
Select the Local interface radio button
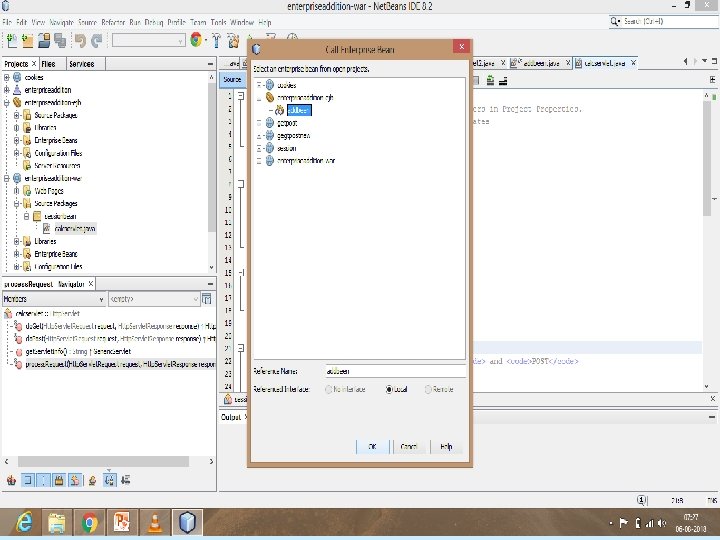[389, 389]
